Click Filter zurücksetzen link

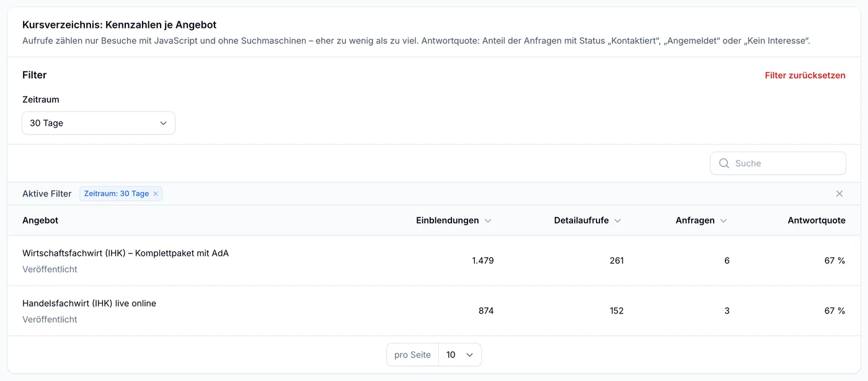[x=805, y=75]
